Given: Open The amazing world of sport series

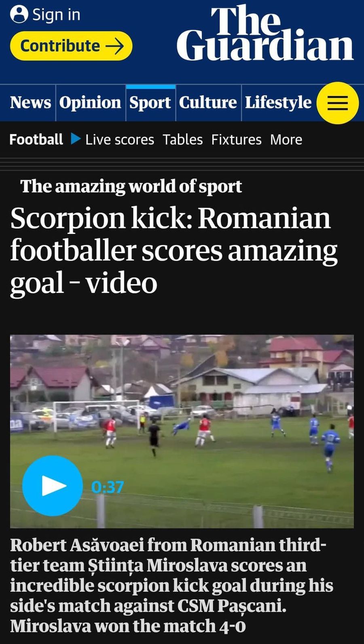Looking at the screenshot, I should (x=131, y=187).
